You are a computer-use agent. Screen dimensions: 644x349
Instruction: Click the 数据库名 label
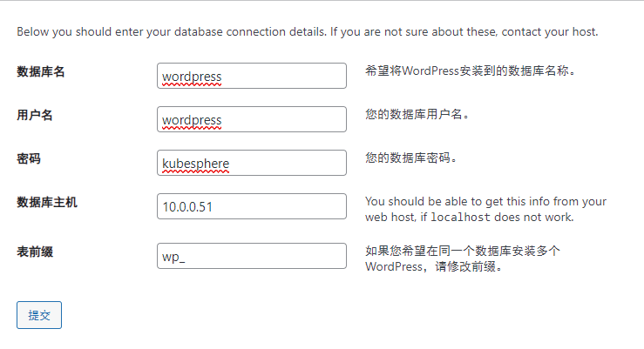point(41,71)
